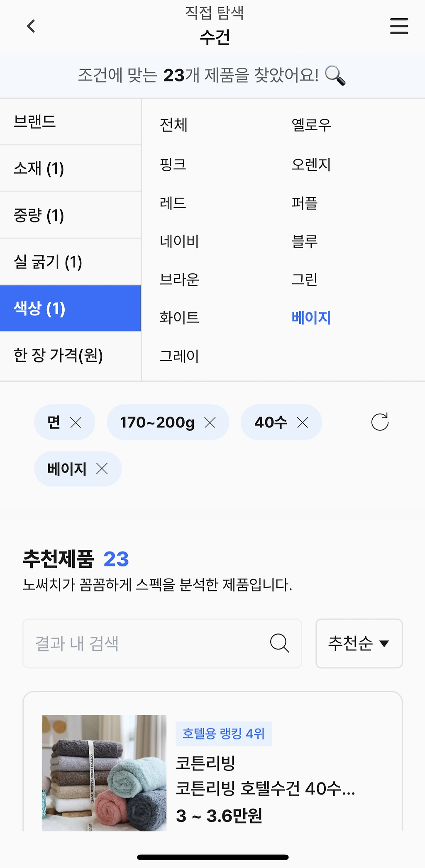Open the hamburger menu
The image size is (425, 868).
399,26
